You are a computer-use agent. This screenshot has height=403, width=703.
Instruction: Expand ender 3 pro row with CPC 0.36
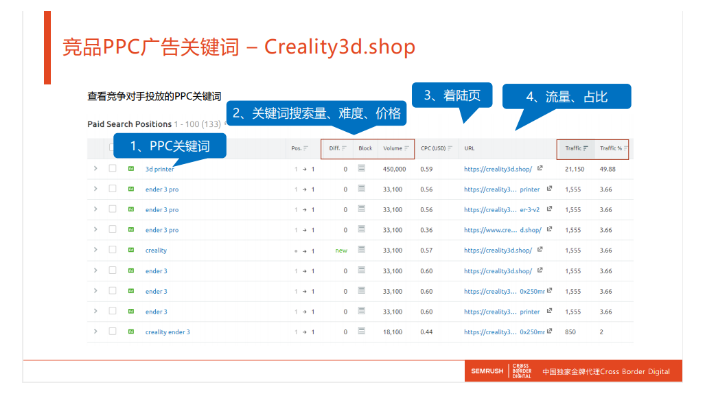(95, 230)
